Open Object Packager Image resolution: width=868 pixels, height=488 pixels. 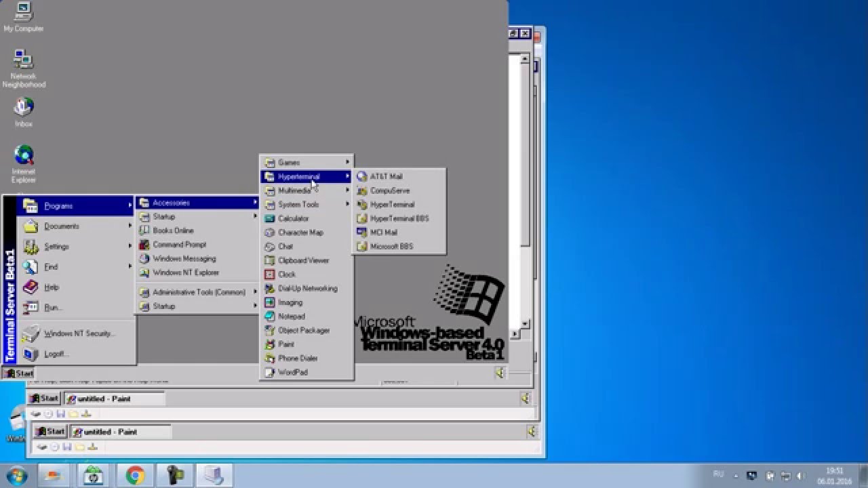[307, 330]
